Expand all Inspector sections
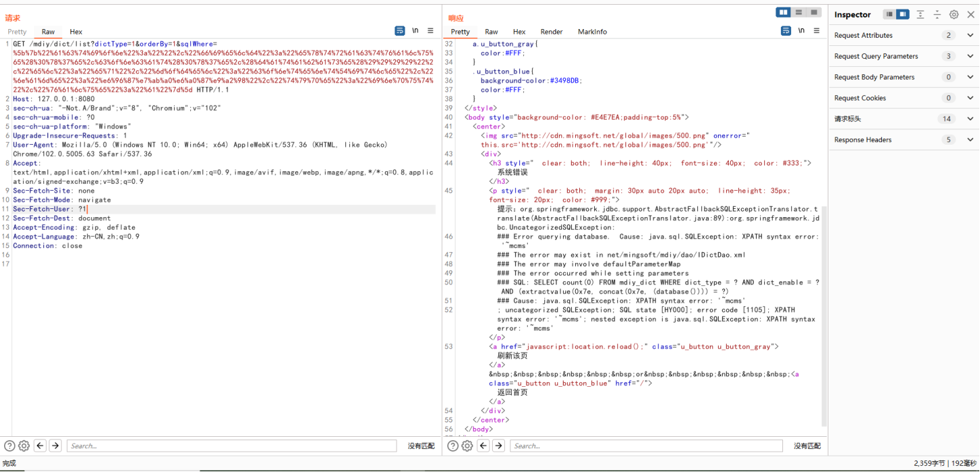Image resolution: width=980 pixels, height=472 pixels. click(920, 14)
